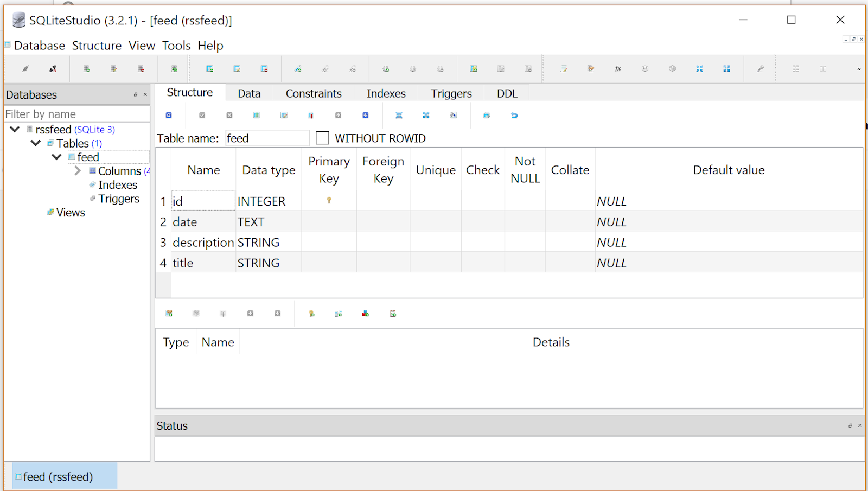Click the feed (rssfeed) window taskbar button

64,476
